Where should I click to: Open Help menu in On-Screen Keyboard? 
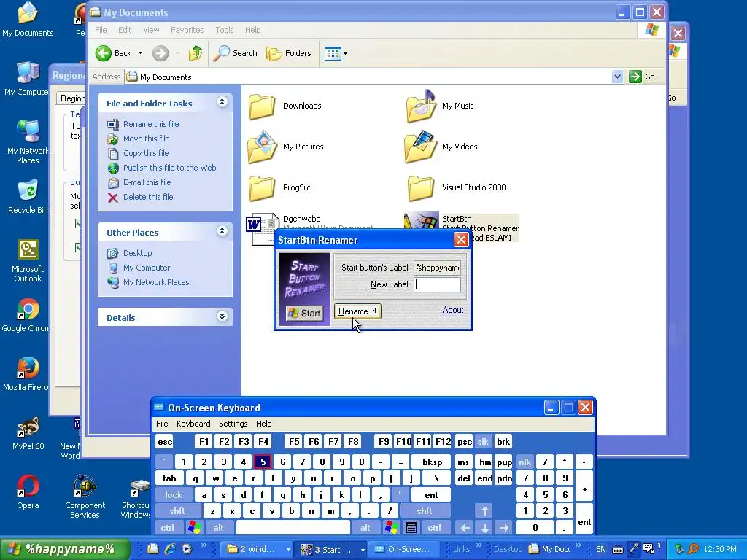264,424
